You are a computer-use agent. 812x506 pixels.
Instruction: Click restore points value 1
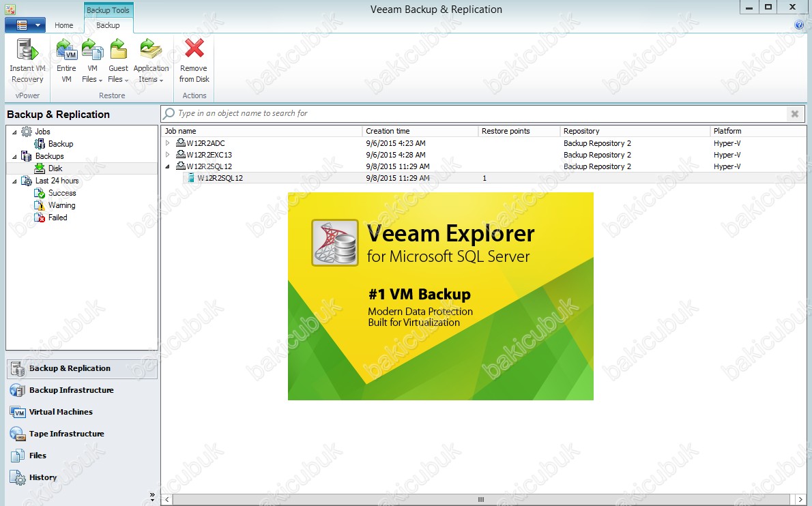click(484, 178)
